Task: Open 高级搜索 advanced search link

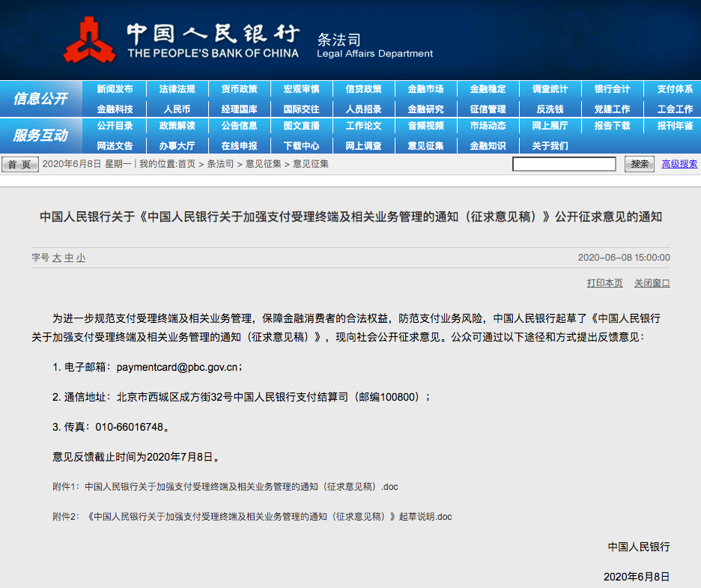Action: point(679,164)
